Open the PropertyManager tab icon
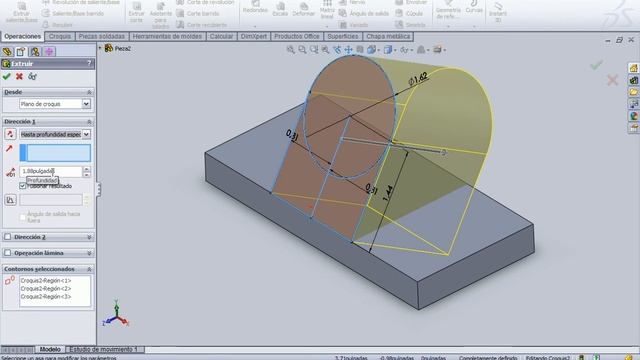The width and height of the screenshot is (640, 360). point(21,51)
